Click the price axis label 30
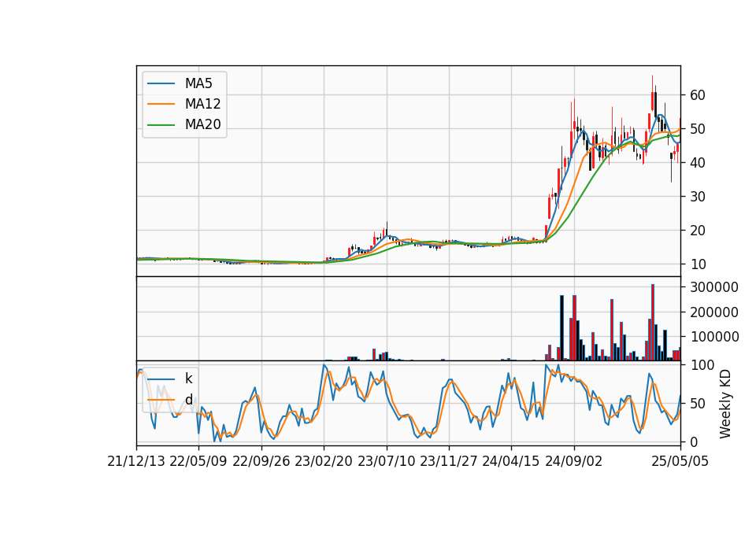 (x=698, y=197)
